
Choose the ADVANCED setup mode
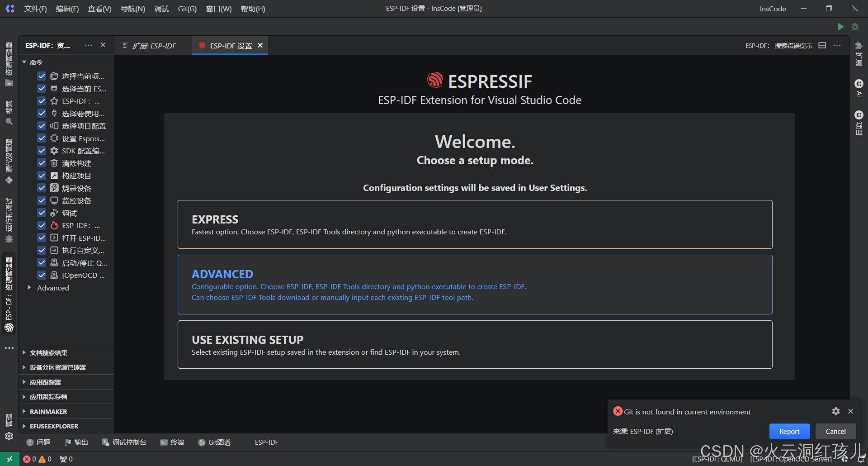[475, 285]
